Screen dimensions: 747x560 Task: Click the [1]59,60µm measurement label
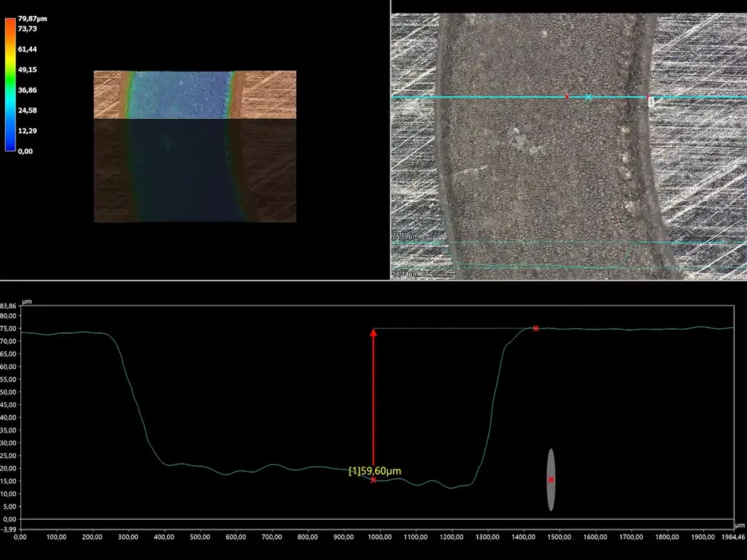[375, 471]
